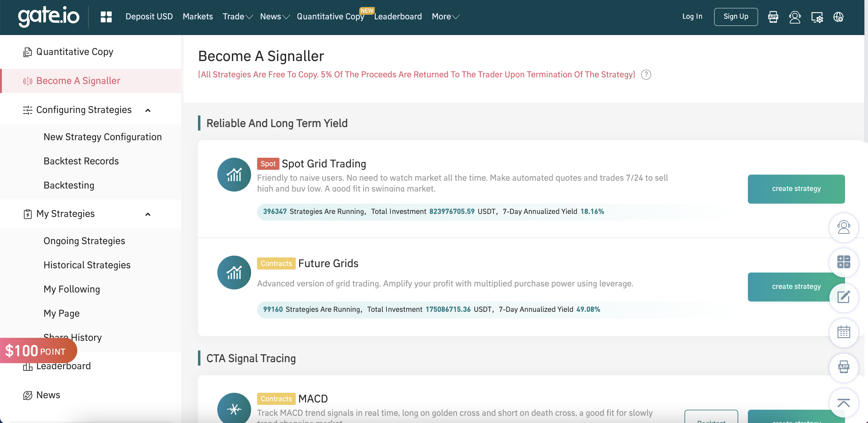Click the Configuring Strategies sliders icon

27,110
